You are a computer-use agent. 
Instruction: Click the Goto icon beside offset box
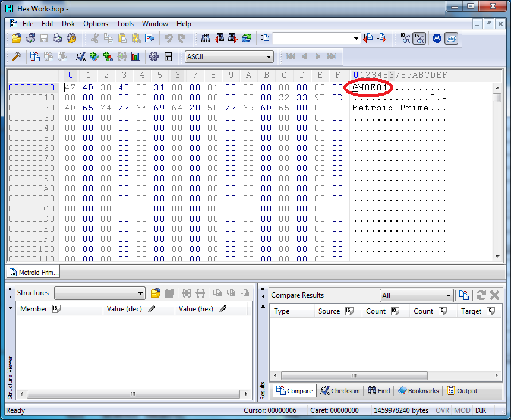tap(265, 38)
